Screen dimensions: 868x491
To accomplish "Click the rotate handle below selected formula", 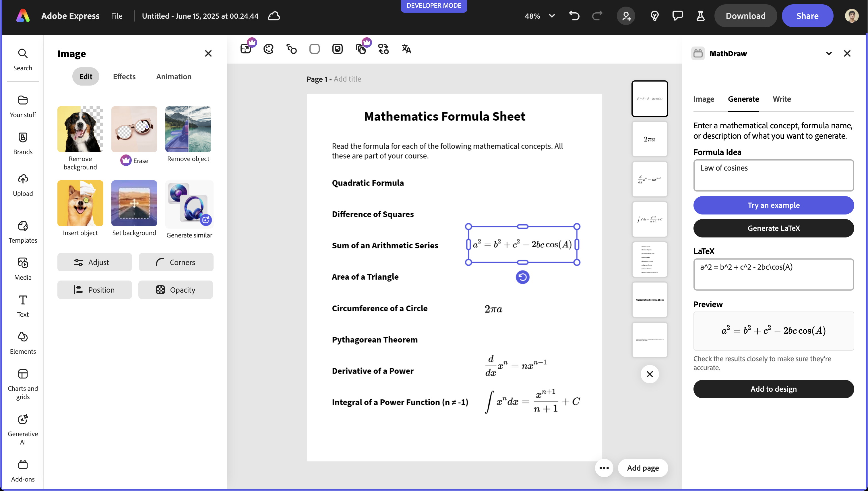I will click(x=522, y=277).
